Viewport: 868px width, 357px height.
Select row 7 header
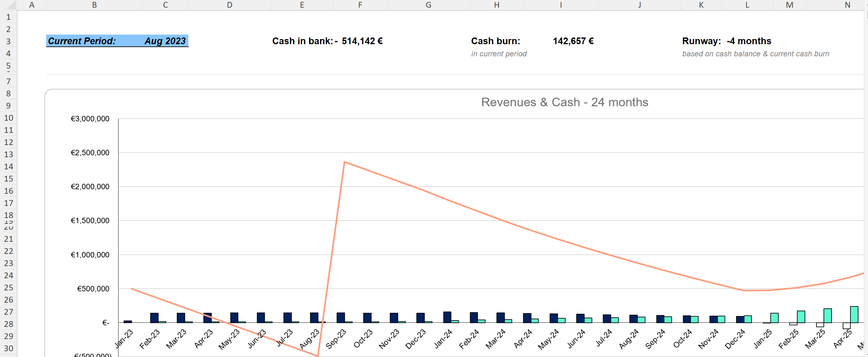tap(8, 82)
